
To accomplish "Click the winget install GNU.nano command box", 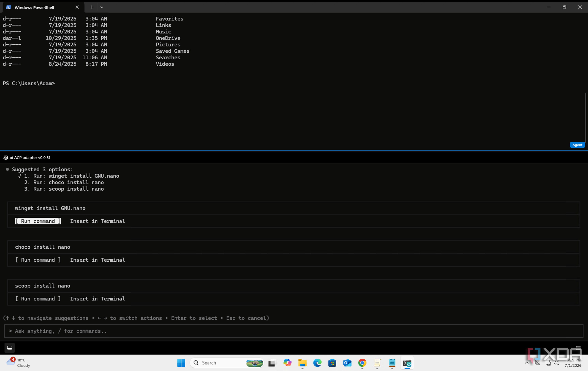I will pyautogui.click(x=294, y=208).
